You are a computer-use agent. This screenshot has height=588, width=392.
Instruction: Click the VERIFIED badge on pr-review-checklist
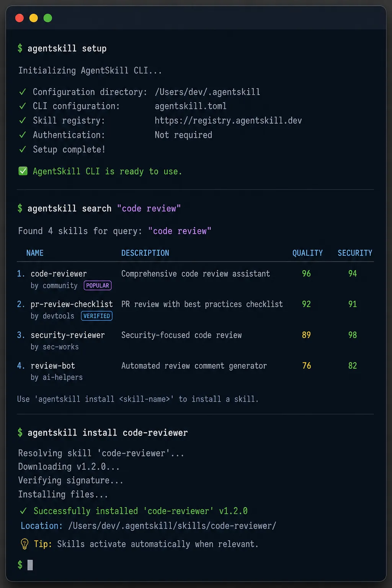click(x=97, y=316)
